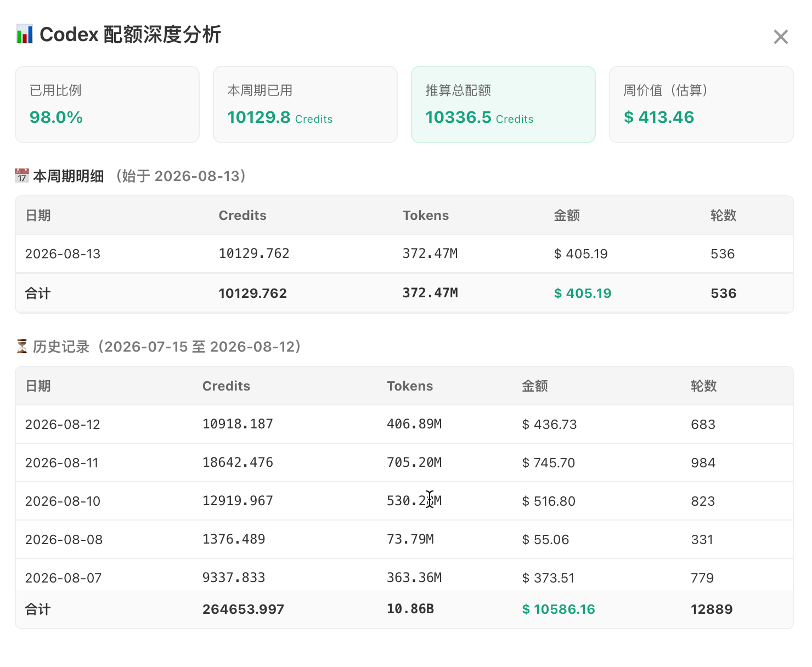The height and width of the screenshot is (667, 812).
Task: Click the 9337.833 credits cell
Action: coord(234,578)
